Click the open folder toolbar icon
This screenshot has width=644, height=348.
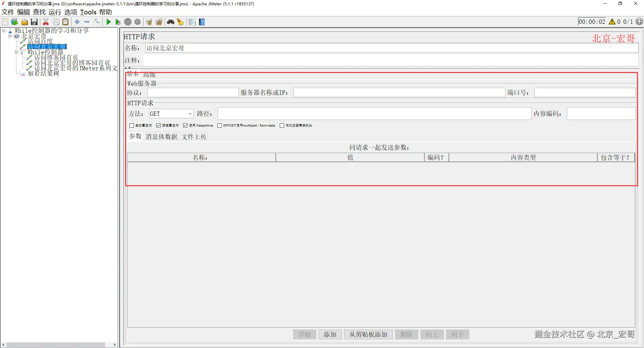[x=24, y=22]
